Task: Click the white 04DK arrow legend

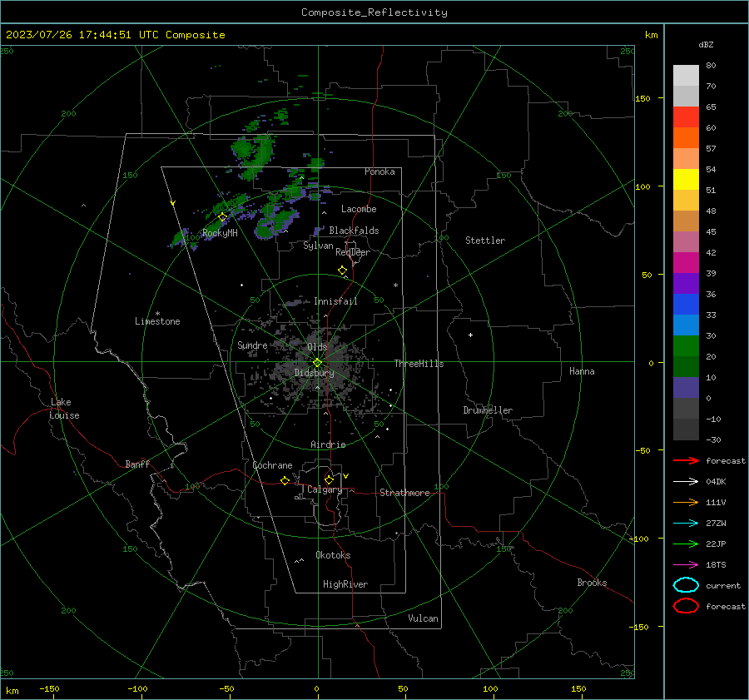Action: [x=686, y=482]
